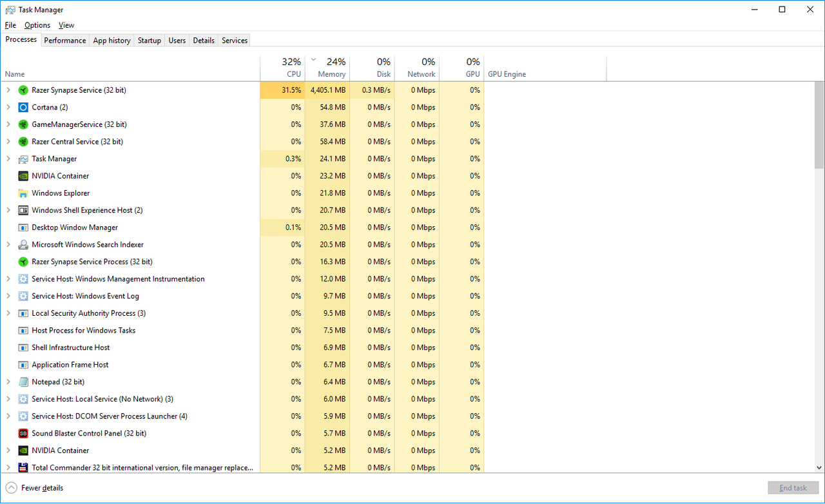The width and height of the screenshot is (825, 504).
Task: Click the GPU Engine column header
Action: point(545,68)
